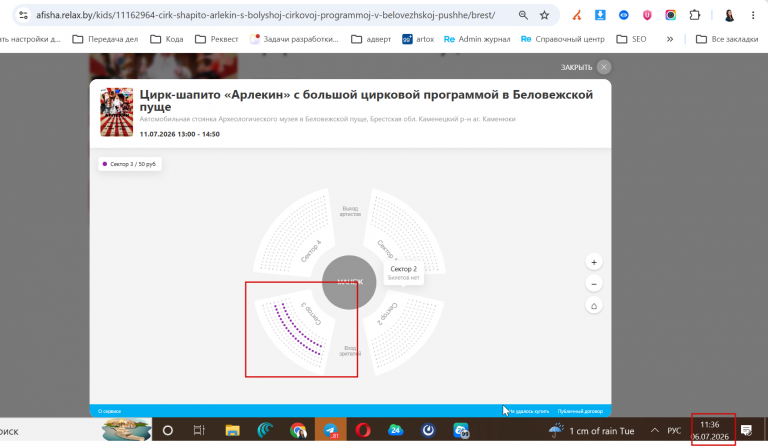The width and height of the screenshot is (768, 446).
Task: Close the seat map popup with ЗАКРЫТЬ
Action: 585,67
